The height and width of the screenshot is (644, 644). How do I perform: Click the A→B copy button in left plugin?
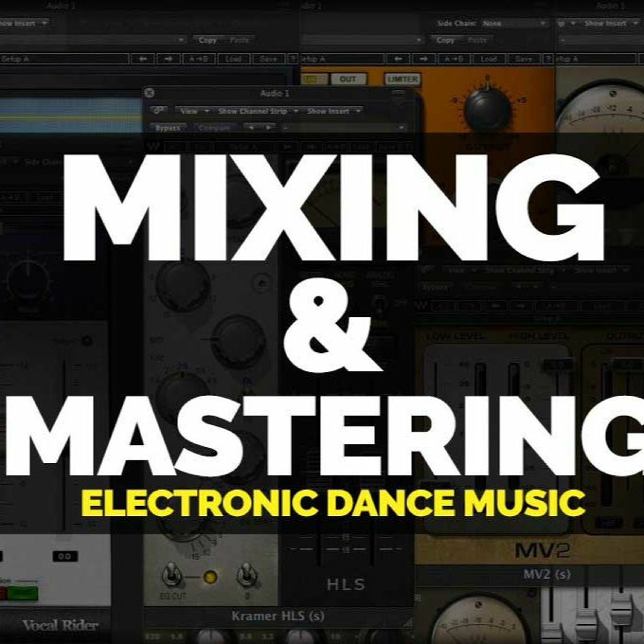(199, 59)
